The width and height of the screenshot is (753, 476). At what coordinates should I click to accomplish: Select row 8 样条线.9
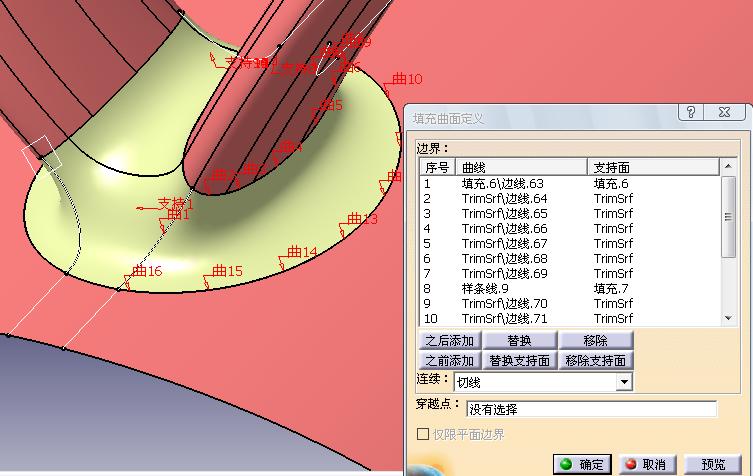coord(570,288)
